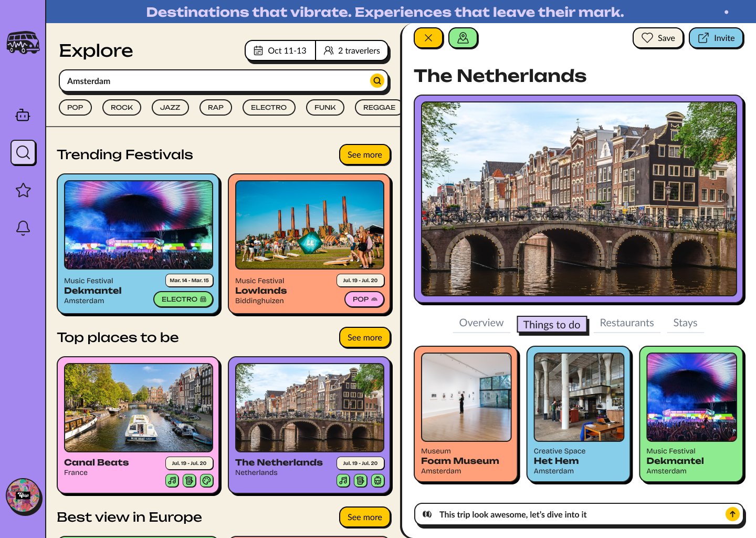Viewport: 756px width, 538px height.
Task: Click the art palette icon on Canal Beats card
Action: [x=207, y=480]
